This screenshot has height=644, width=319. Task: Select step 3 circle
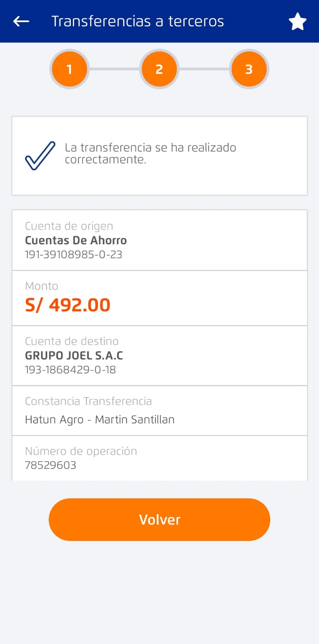(249, 69)
